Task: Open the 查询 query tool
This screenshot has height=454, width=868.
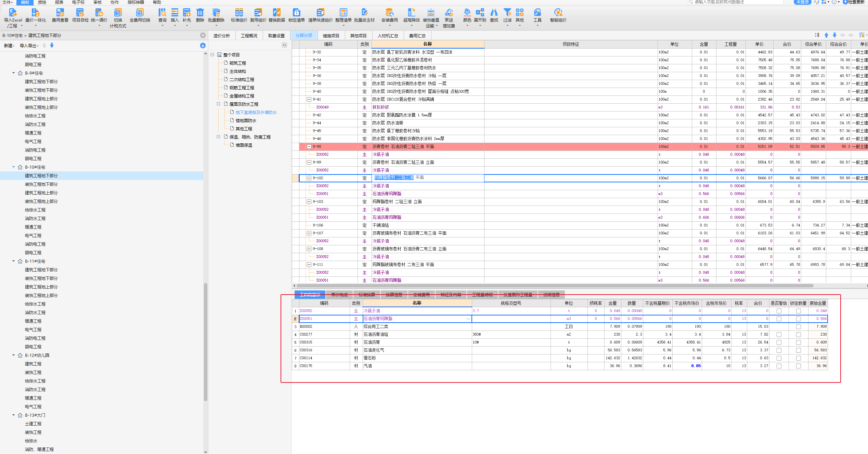Action: pyautogui.click(x=163, y=13)
